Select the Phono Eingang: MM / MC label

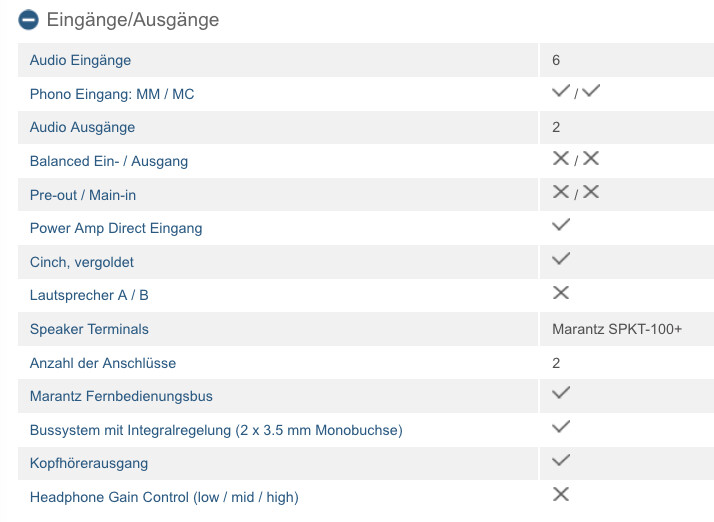point(112,94)
